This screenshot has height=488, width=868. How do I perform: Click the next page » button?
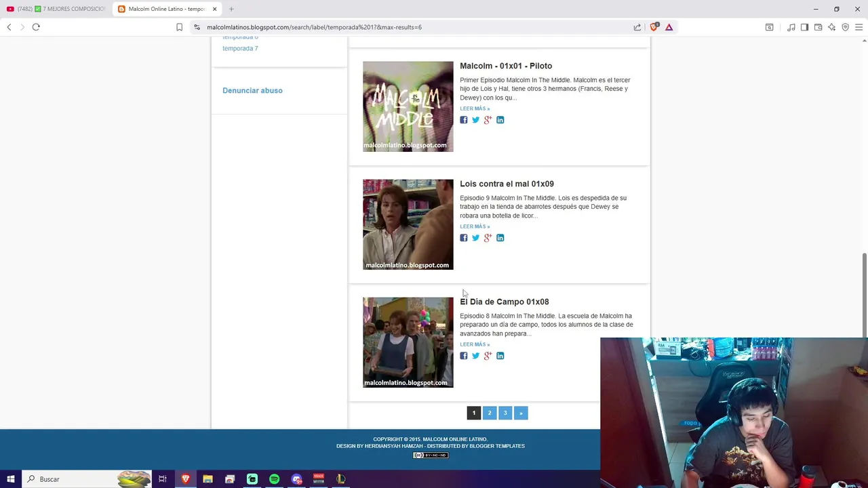click(521, 413)
